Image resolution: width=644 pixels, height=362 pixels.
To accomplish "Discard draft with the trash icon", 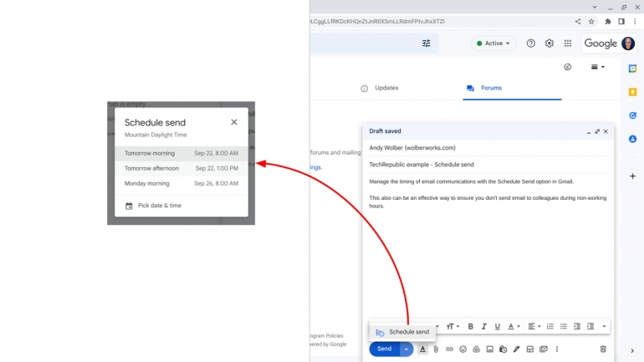I will pyautogui.click(x=603, y=349).
